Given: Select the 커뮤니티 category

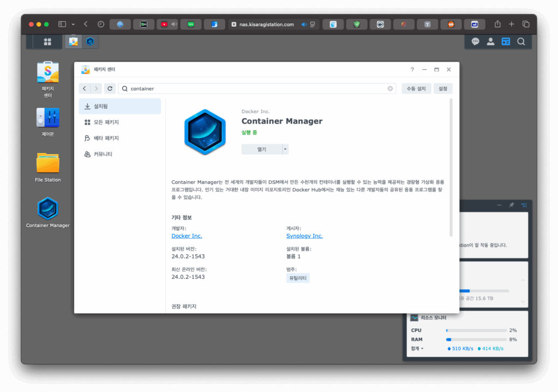Looking at the screenshot, I should [120, 154].
